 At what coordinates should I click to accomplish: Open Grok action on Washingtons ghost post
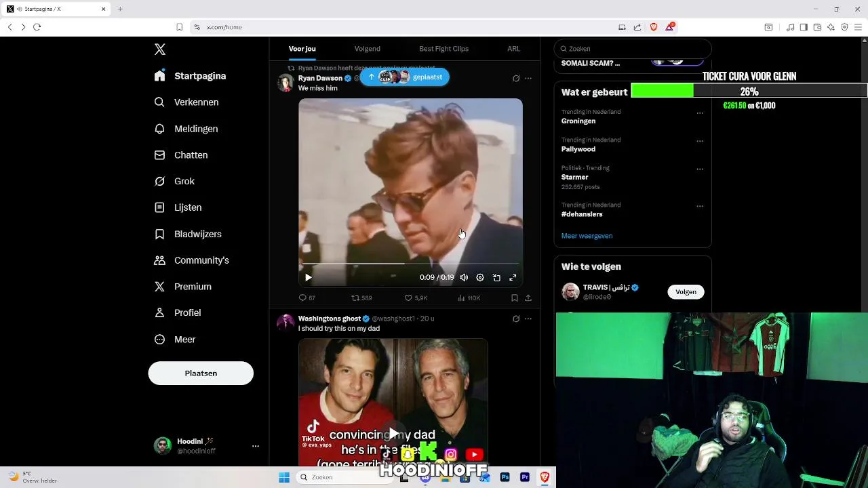pyautogui.click(x=516, y=319)
